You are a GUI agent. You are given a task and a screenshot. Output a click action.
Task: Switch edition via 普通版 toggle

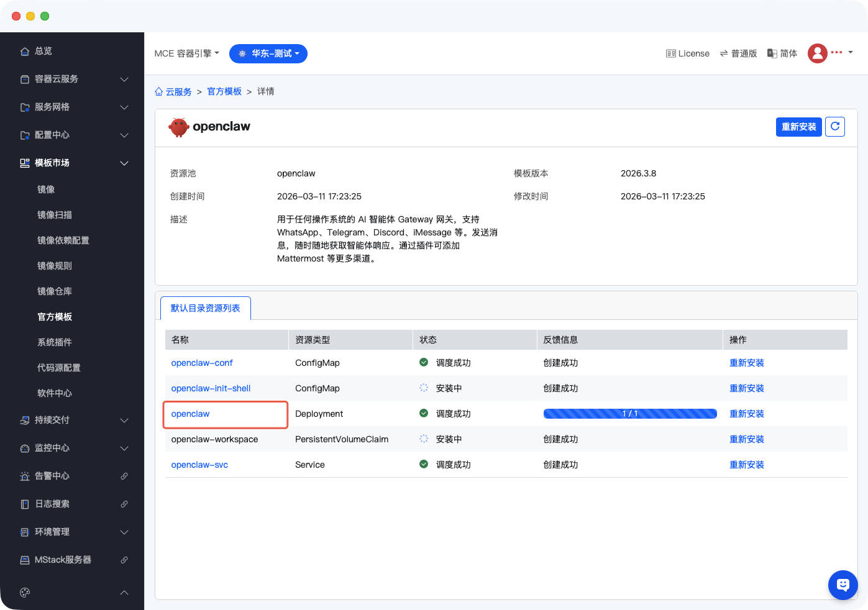738,53
